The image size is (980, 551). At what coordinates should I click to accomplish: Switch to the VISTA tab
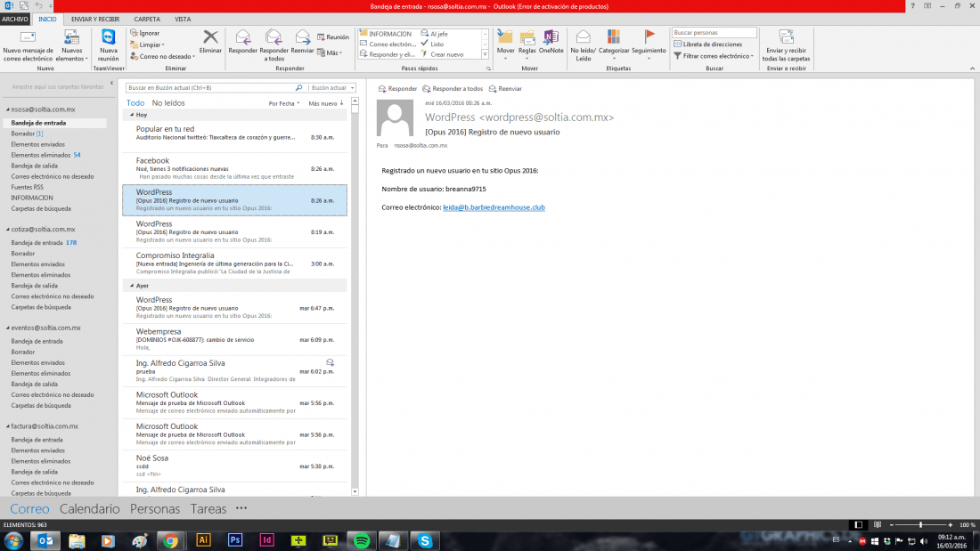pyautogui.click(x=183, y=20)
